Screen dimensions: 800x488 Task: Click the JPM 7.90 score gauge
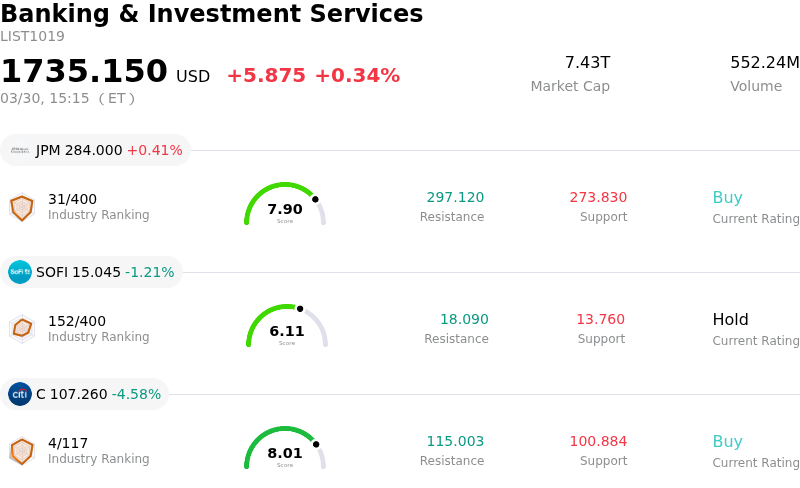(x=285, y=206)
